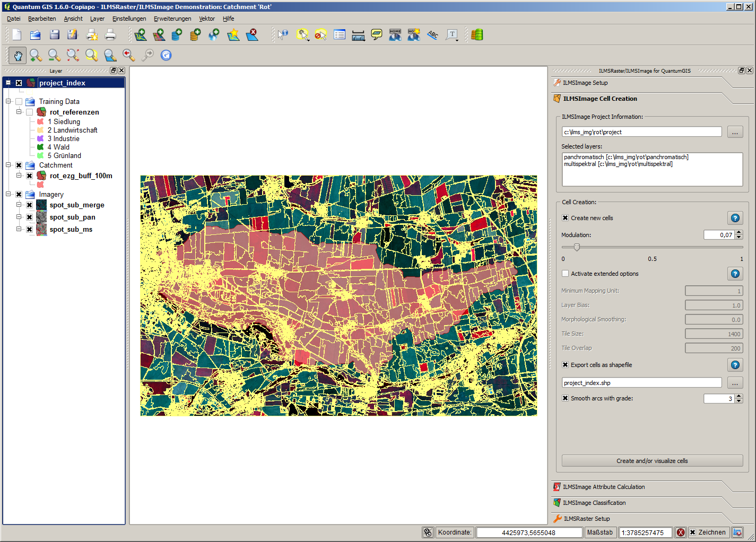Open the attribute table icon
Viewport: 756px width, 542px height.
(340, 35)
